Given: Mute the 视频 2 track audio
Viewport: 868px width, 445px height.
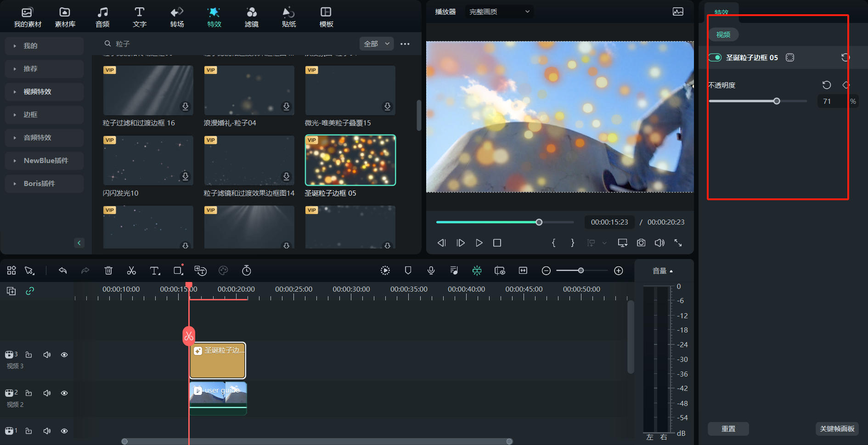Looking at the screenshot, I should [x=47, y=393].
